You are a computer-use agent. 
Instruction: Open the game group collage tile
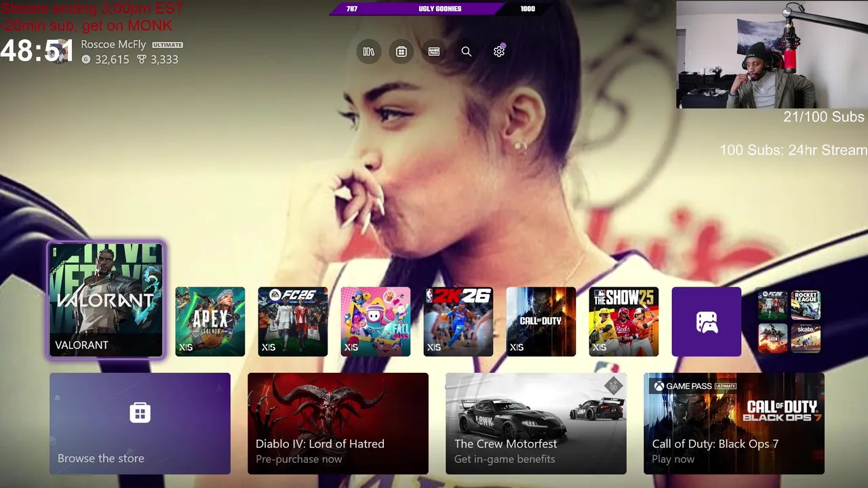(x=789, y=322)
